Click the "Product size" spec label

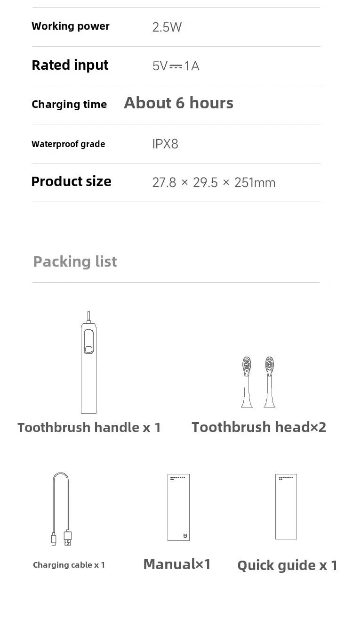click(x=71, y=181)
